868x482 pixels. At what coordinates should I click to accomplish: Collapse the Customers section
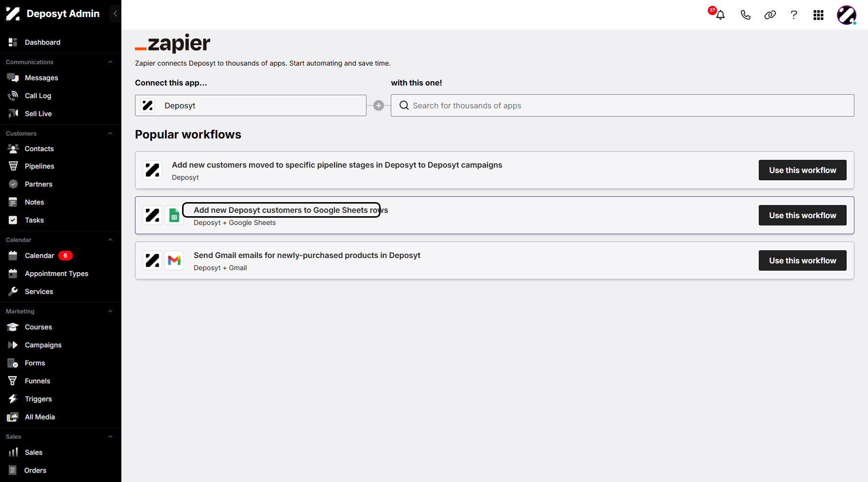point(110,134)
